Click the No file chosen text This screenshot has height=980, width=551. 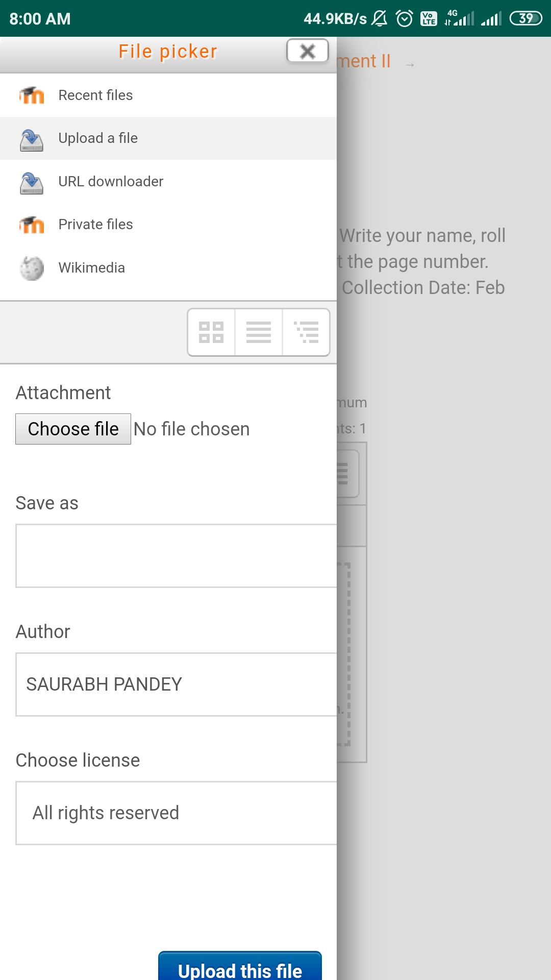click(x=192, y=429)
